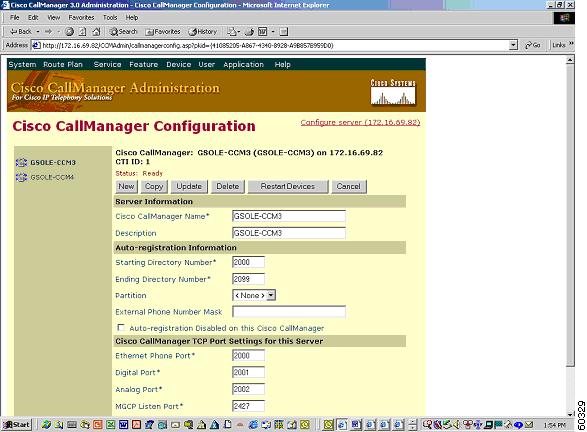
Task: Click the page icon in the address bar
Action: [36, 45]
